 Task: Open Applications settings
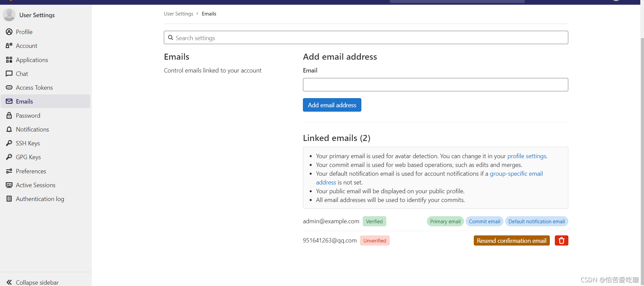32,60
